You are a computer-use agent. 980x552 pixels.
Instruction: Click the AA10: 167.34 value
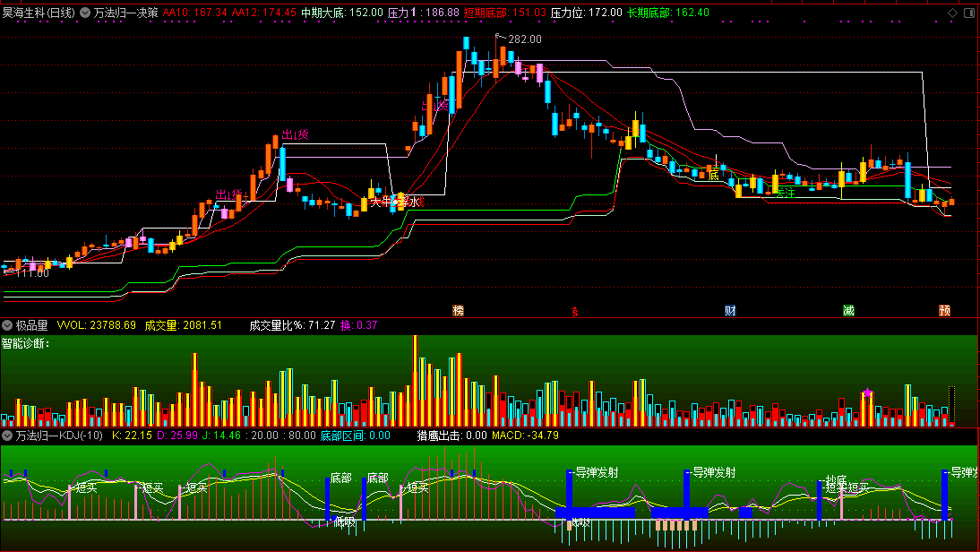pyautogui.click(x=194, y=13)
